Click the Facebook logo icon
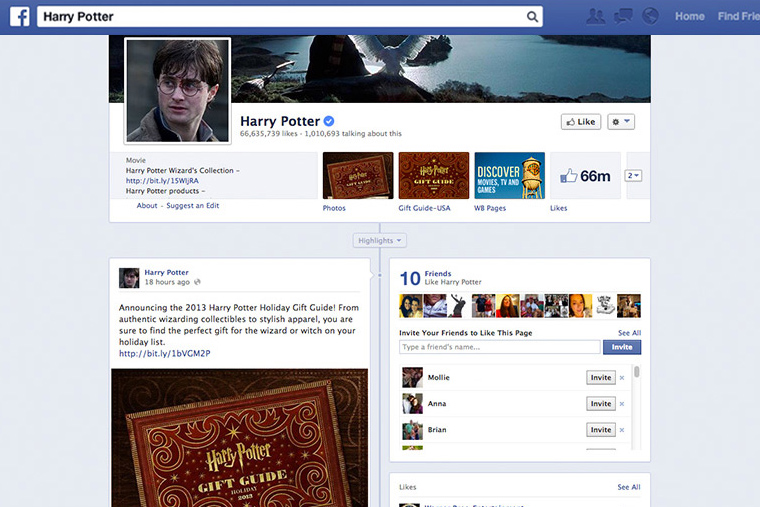The height and width of the screenshot is (507, 760). coord(18,16)
